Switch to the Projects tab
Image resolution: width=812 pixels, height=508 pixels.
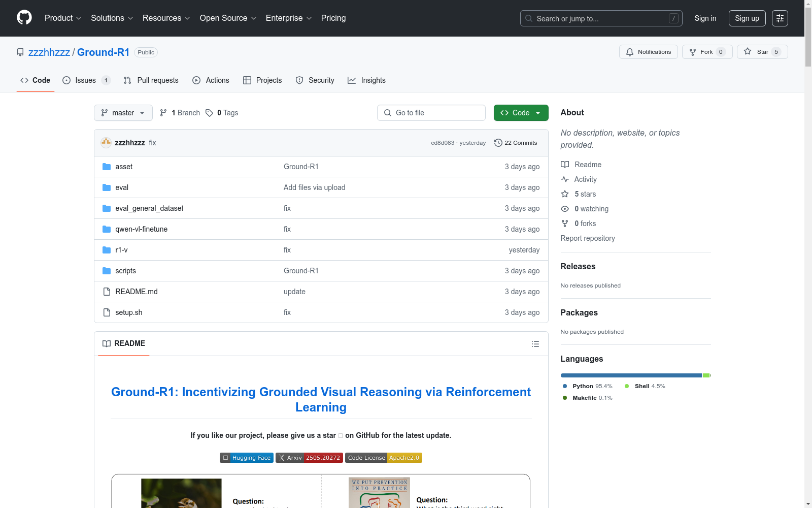pos(262,80)
